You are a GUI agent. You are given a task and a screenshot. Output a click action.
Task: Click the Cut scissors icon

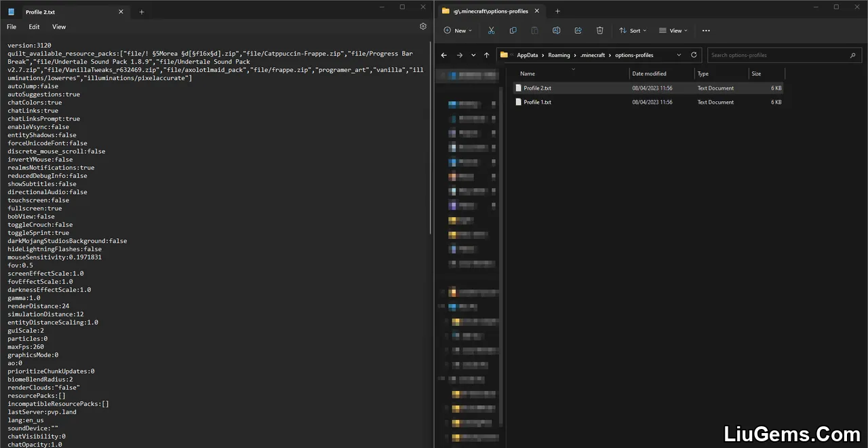tap(491, 31)
